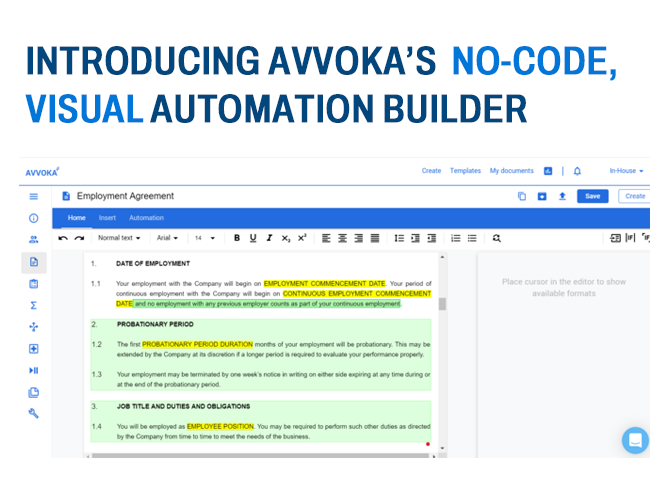Click the sigma formula sidebar icon

[33, 305]
